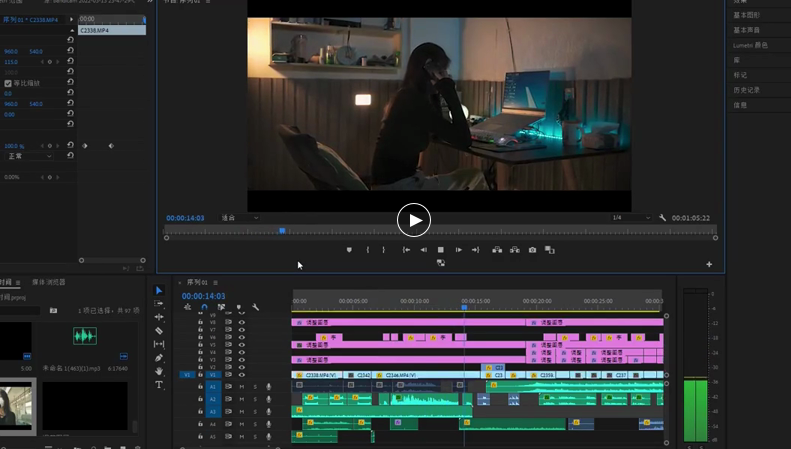Step forward one frame
The image size is (791, 449).
point(459,250)
